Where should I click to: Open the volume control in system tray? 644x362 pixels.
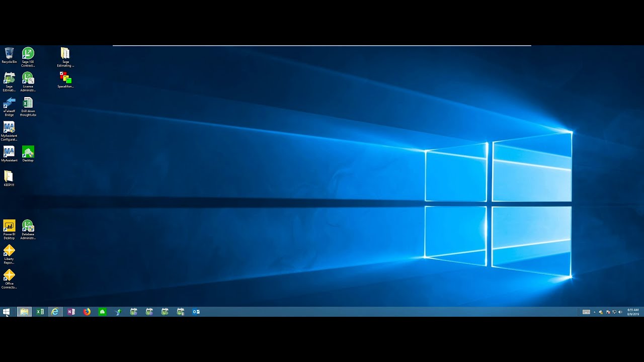pyautogui.click(x=620, y=312)
